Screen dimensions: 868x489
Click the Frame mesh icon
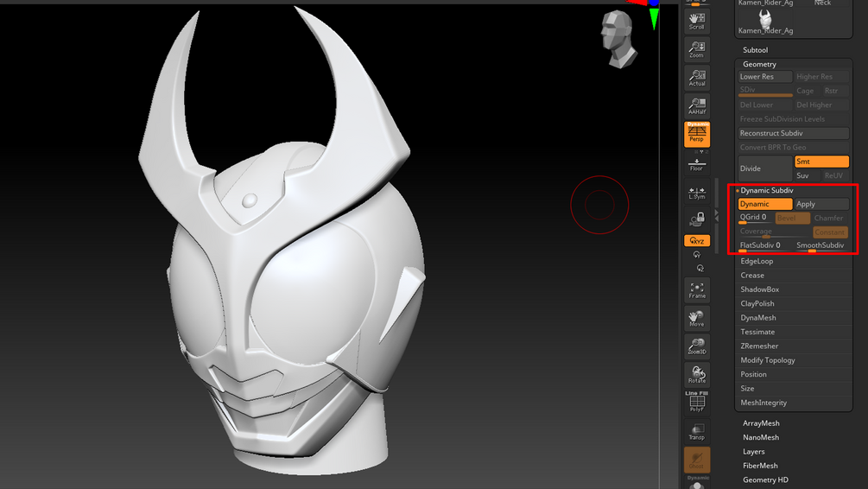pos(696,289)
